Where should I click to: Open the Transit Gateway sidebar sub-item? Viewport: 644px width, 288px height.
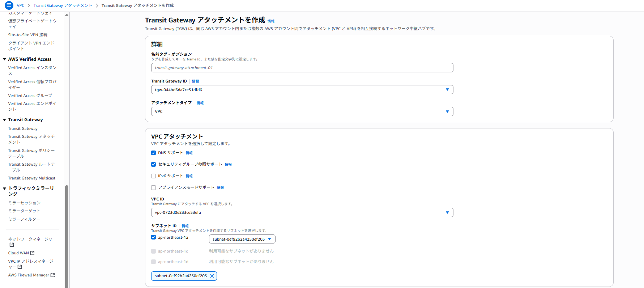click(x=23, y=128)
